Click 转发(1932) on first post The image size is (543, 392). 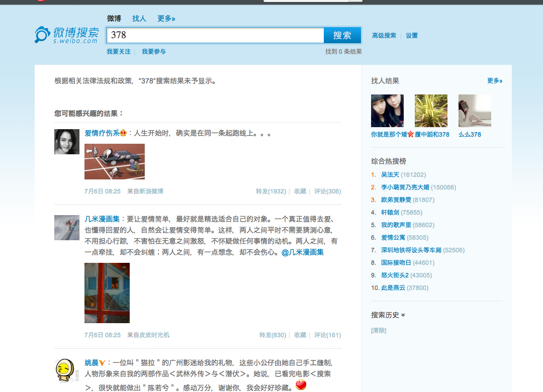coord(271,191)
